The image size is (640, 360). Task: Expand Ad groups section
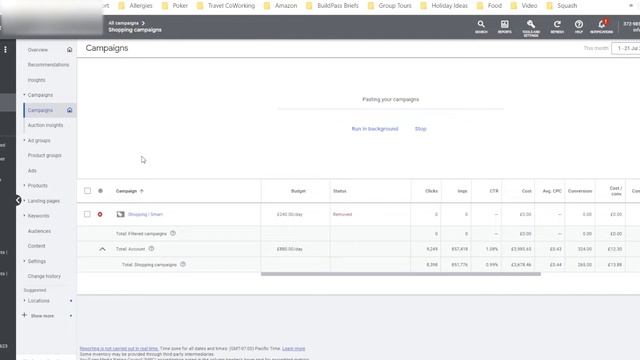(24, 140)
